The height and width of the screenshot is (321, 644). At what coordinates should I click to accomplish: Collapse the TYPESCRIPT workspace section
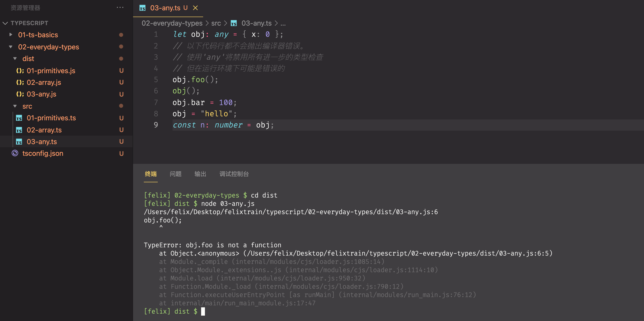[x=5, y=23]
